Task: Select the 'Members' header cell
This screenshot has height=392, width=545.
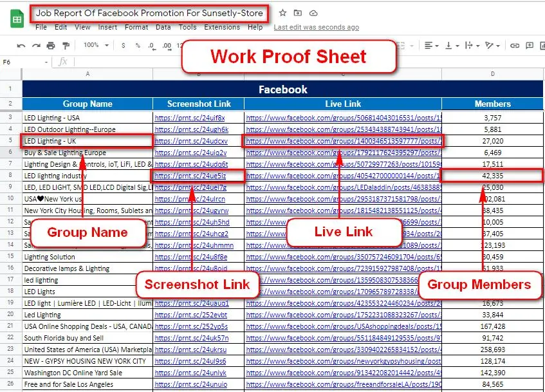Action: click(492, 104)
